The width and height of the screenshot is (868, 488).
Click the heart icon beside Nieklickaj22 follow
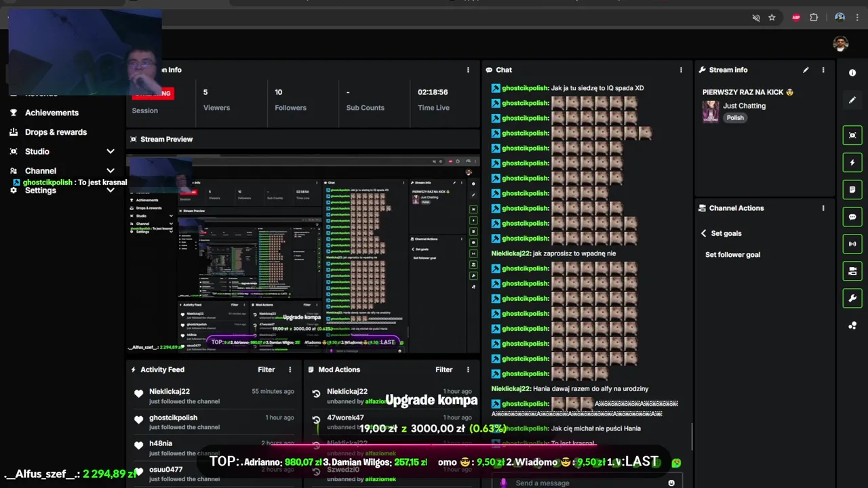coord(139,394)
